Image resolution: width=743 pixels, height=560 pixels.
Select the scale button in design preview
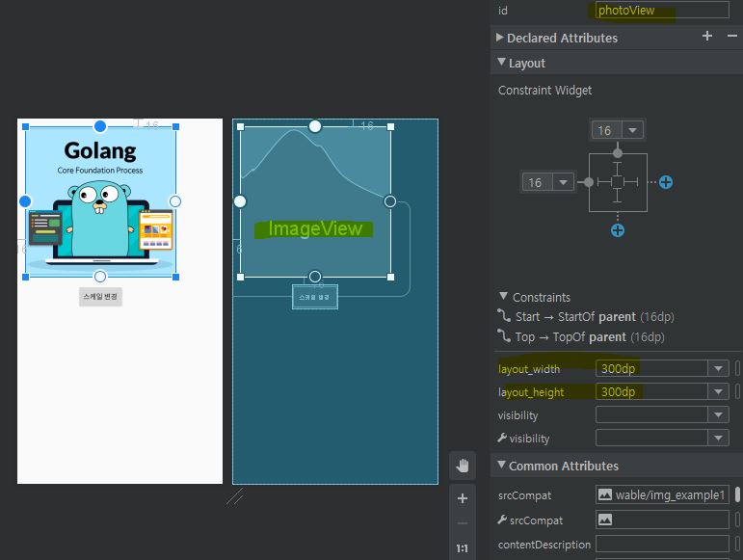pyautogui.click(x=100, y=297)
